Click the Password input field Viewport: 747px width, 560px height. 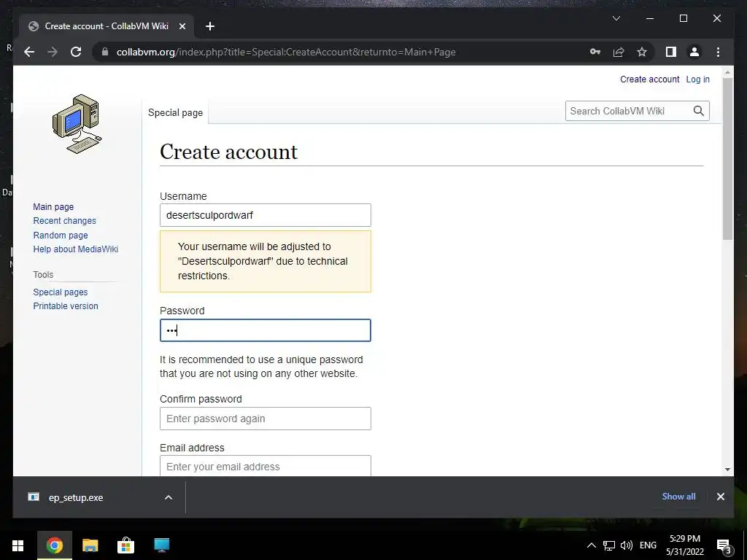click(266, 330)
